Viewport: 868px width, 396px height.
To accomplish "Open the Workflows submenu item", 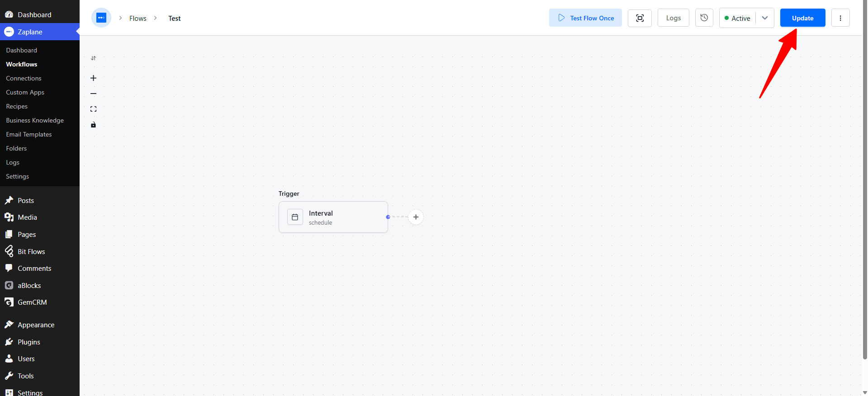I will coord(22,64).
